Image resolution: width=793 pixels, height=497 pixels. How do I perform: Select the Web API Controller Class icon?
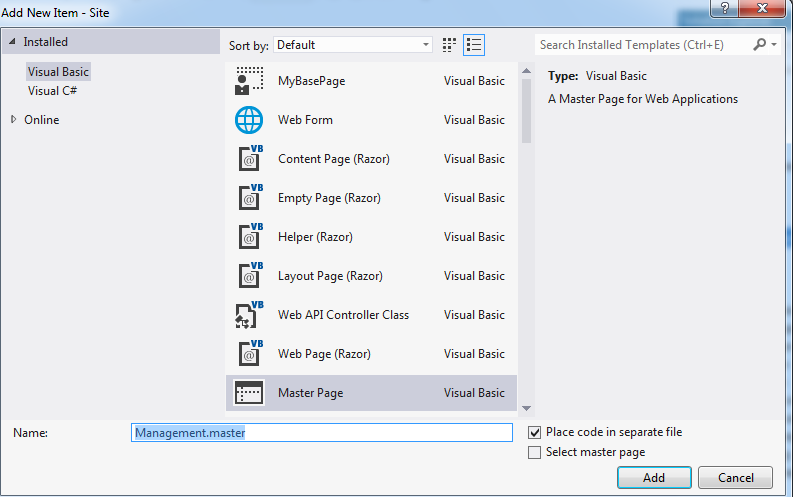[249, 315]
